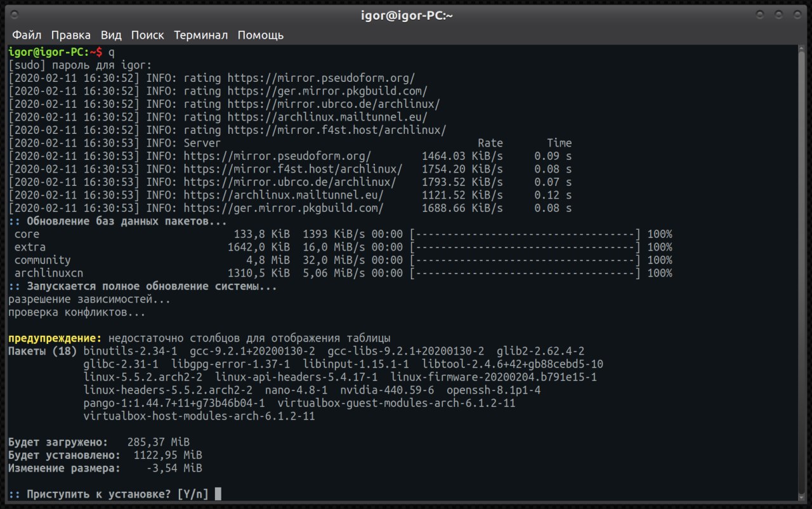This screenshot has width=812, height=509.
Task: Click the glib2-2.62.4-2 package name
Action: click(x=540, y=352)
